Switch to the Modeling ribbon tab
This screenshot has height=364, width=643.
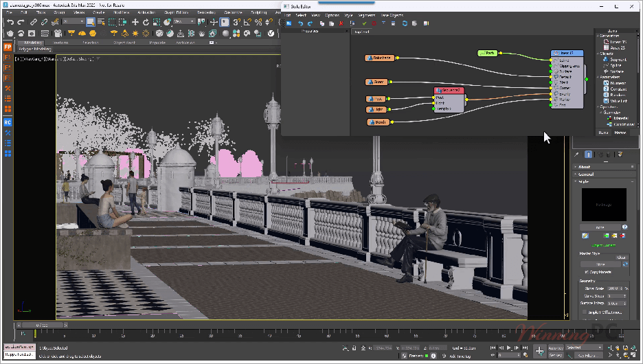tap(33, 43)
